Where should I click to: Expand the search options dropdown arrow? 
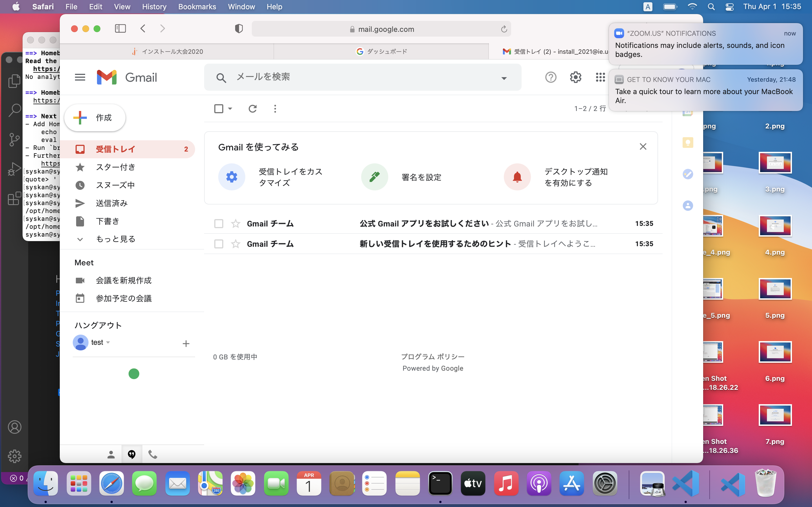coord(504,78)
